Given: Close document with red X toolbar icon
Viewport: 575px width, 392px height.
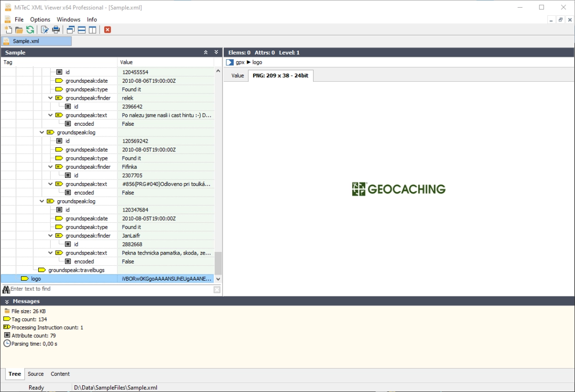Looking at the screenshot, I should (x=107, y=30).
